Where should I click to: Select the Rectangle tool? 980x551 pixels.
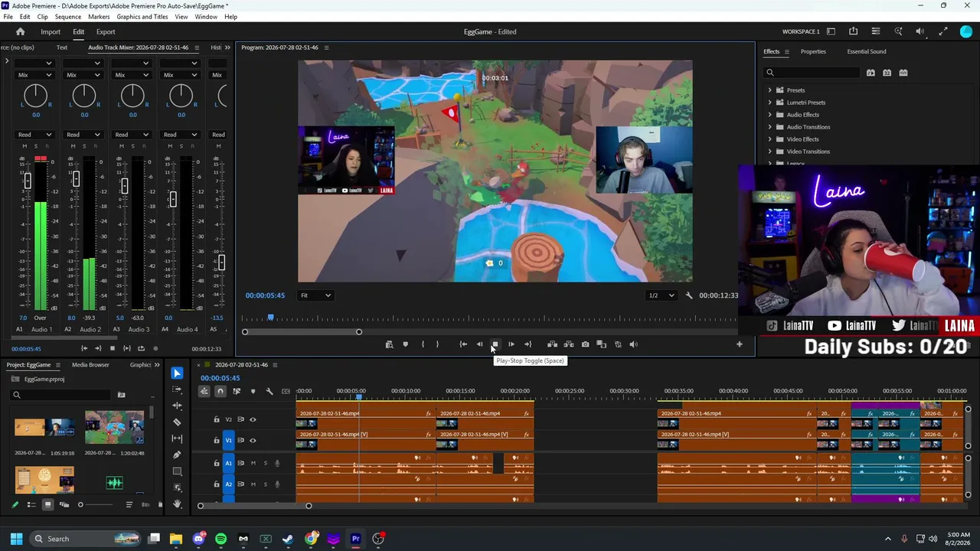[x=177, y=471]
